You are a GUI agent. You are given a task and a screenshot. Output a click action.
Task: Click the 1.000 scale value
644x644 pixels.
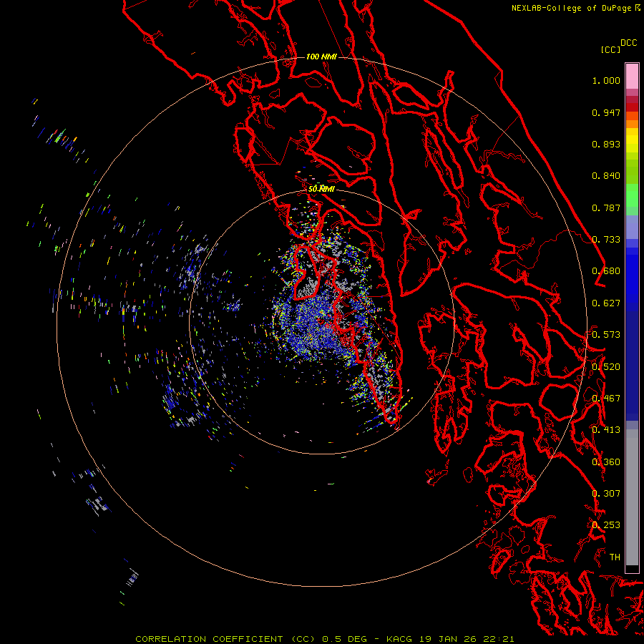[606, 80]
